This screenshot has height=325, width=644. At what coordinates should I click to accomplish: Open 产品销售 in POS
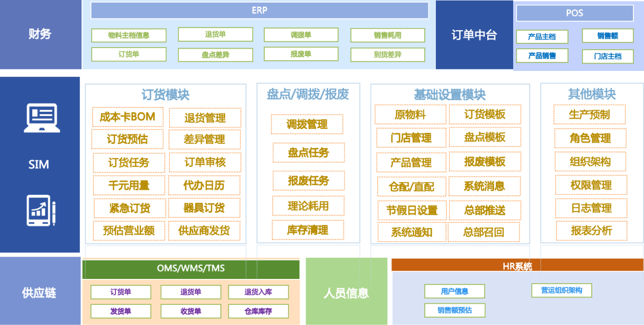(542, 56)
